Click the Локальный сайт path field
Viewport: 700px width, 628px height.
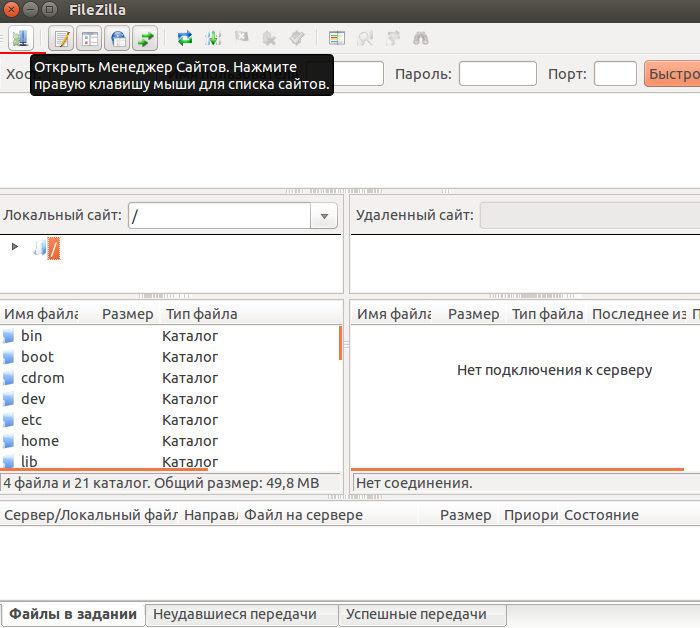point(219,216)
